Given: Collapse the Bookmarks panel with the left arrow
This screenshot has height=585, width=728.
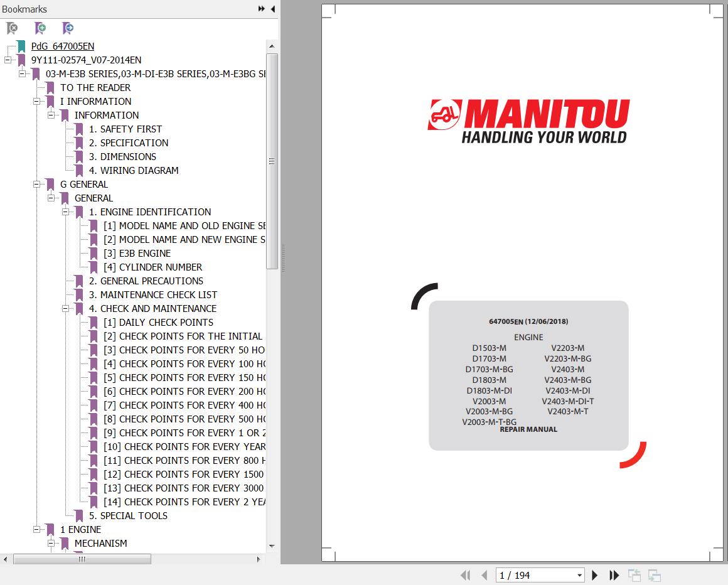Looking at the screenshot, I should click(x=272, y=9).
